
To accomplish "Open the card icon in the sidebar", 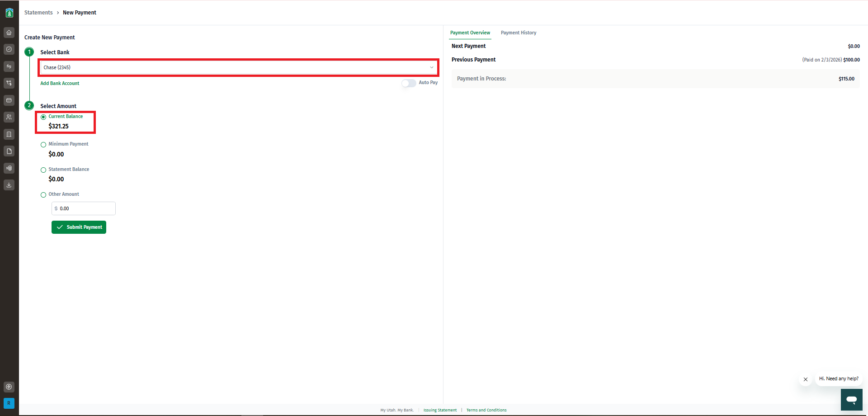I will (9, 100).
